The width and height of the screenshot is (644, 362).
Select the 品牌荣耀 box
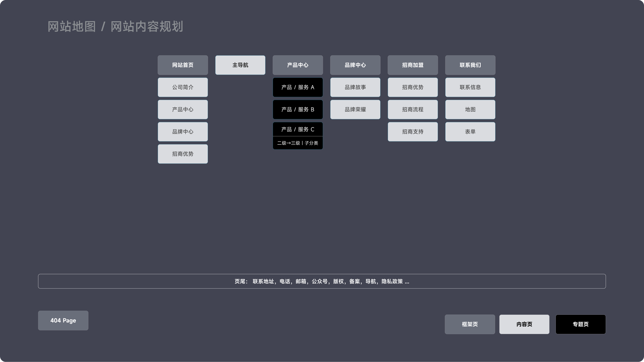pyautogui.click(x=355, y=110)
